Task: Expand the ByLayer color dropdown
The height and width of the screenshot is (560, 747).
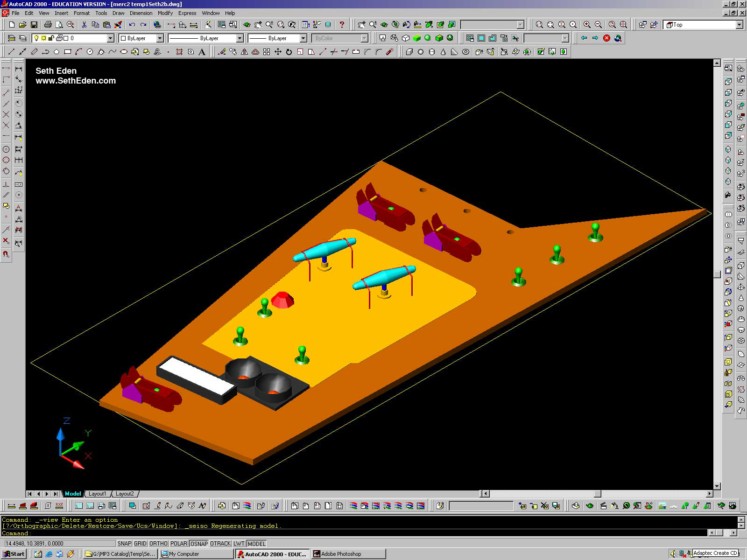Action: 160,38
